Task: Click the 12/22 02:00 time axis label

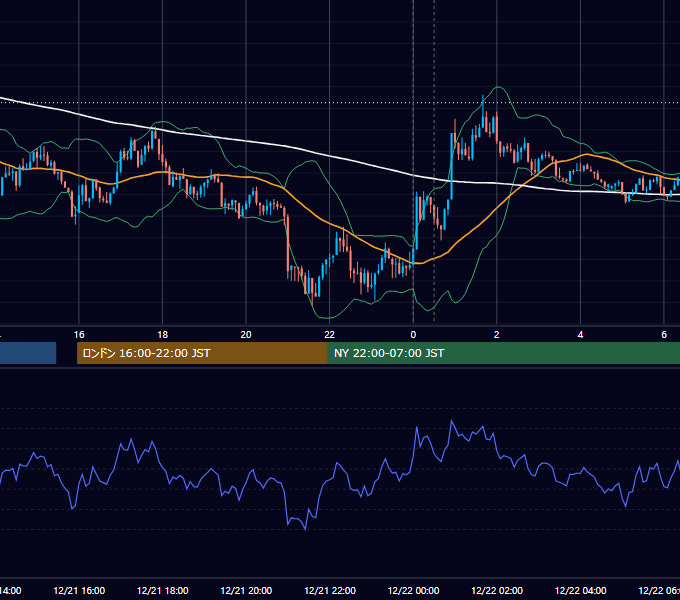Action: click(x=497, y=590)
